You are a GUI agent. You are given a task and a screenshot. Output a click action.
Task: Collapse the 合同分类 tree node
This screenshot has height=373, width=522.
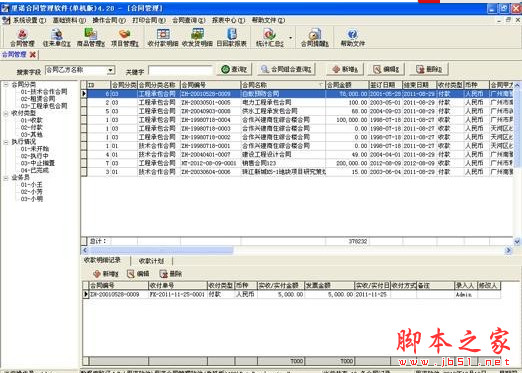pyautogui.click(x=6, y=85)
